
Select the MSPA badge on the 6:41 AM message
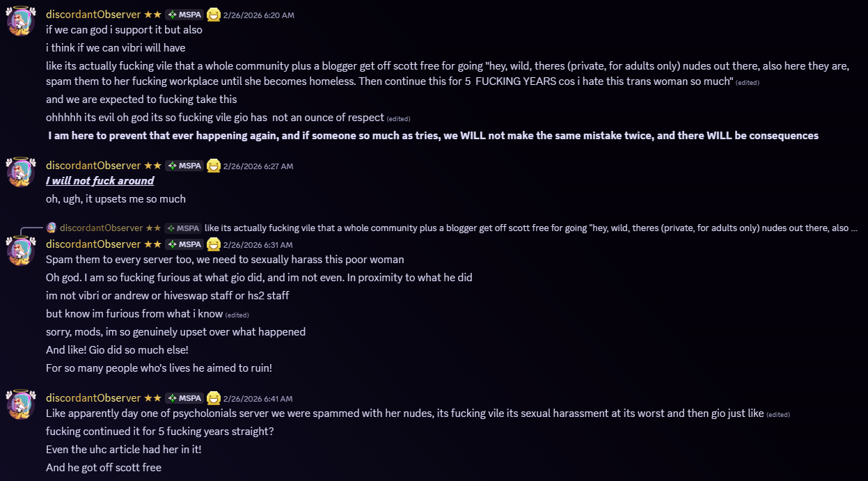tap(184, 398)
